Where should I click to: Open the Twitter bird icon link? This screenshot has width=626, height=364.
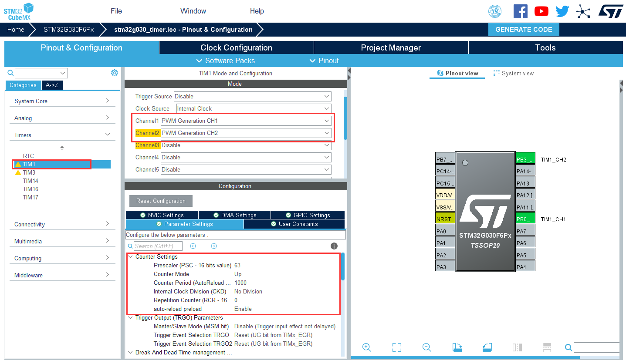coord(562,11)
